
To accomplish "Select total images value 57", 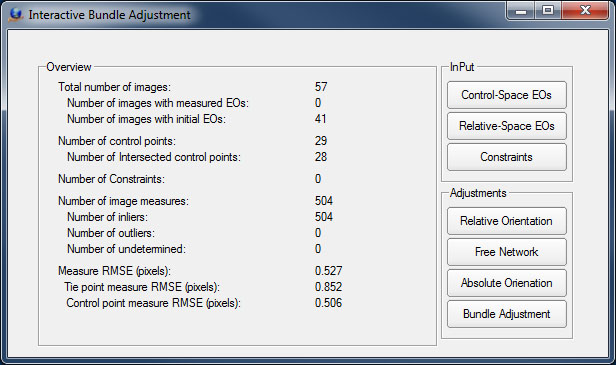I will [321, 87].
